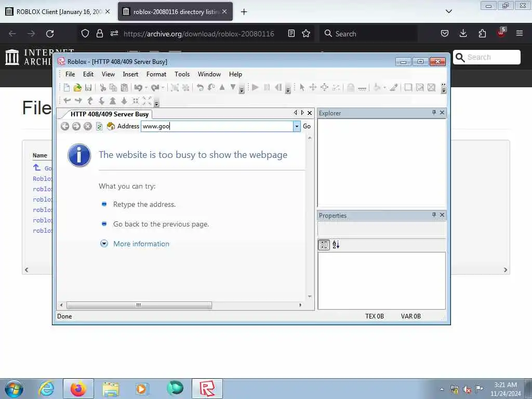The image size is (532, 399).
Task: Click the Copy icon in Roblox toolbar
Action: click(x=113, y=87)
